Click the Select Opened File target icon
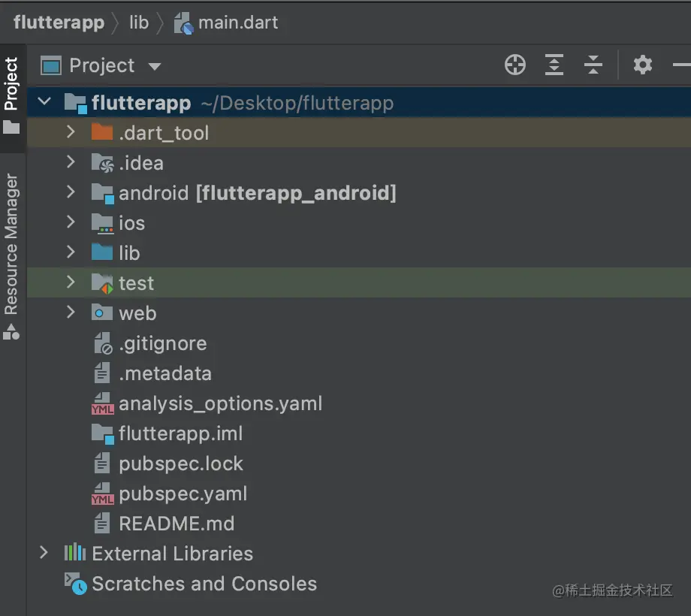Viewport: 691px width, 616px height. (x=515, y=65)
